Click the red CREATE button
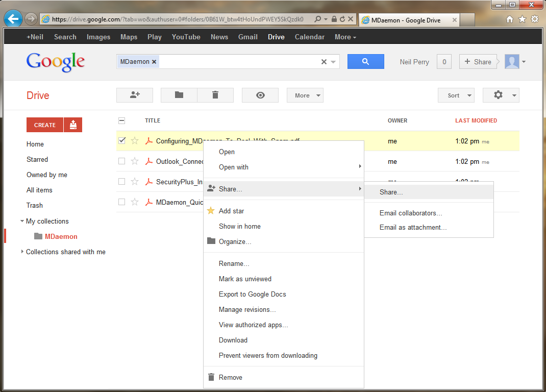This screenshot has height=392, width=546. click(45, 125)
